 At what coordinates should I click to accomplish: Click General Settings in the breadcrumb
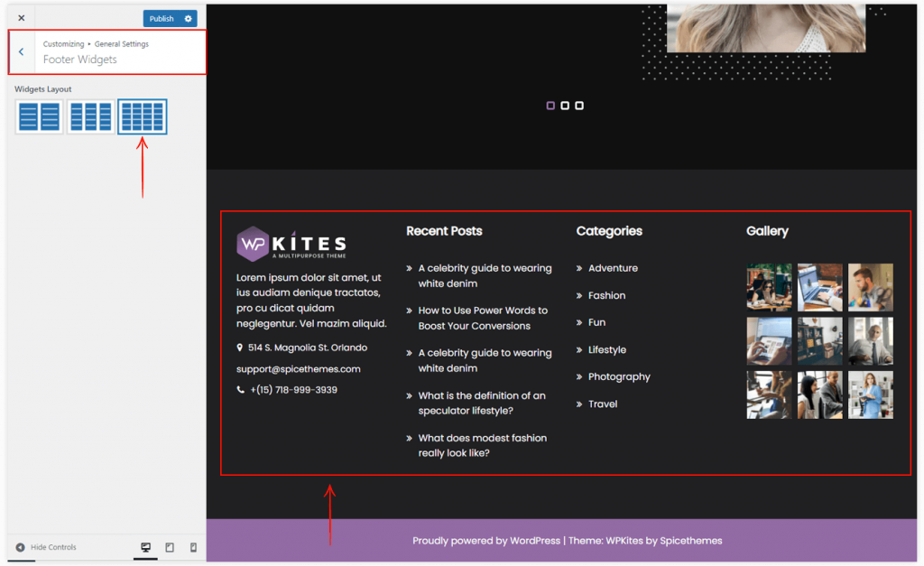click(x=122, y=44)
